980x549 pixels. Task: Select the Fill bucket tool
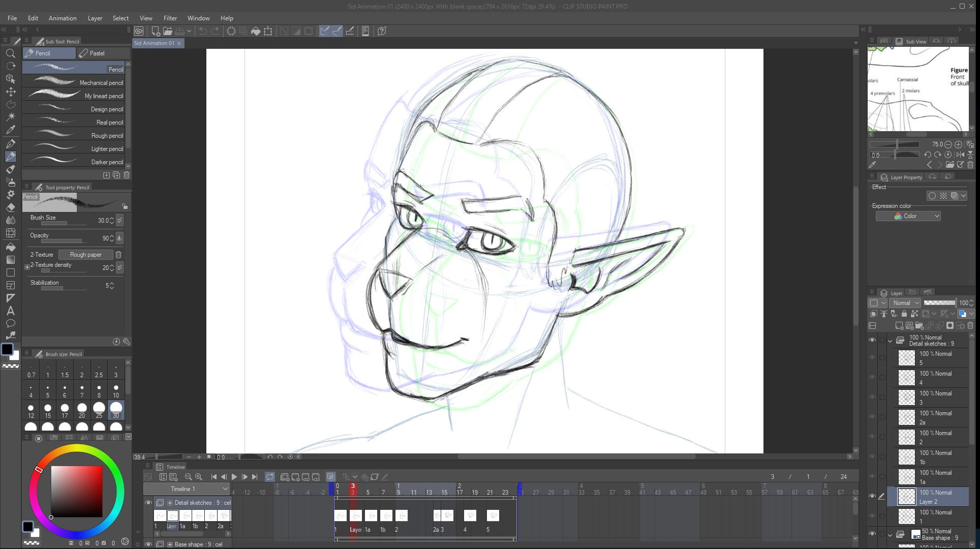tap(10, 247)
